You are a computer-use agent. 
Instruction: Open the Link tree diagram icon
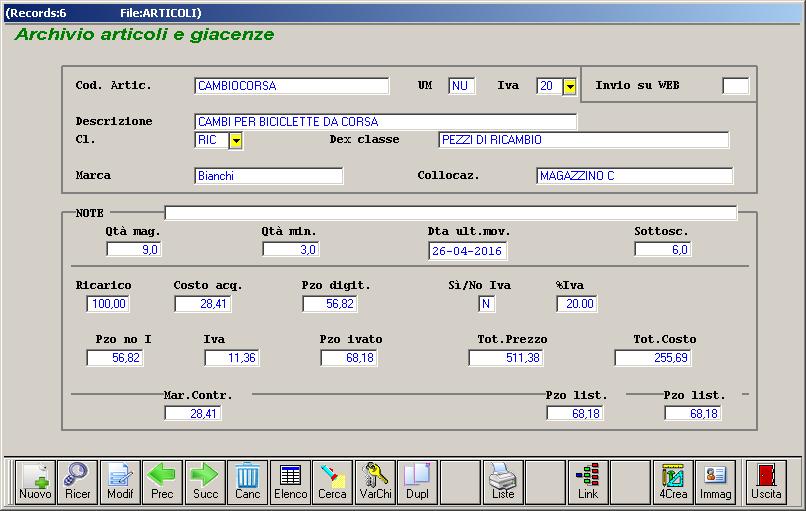pyautogui.click(x=588, y=481)
